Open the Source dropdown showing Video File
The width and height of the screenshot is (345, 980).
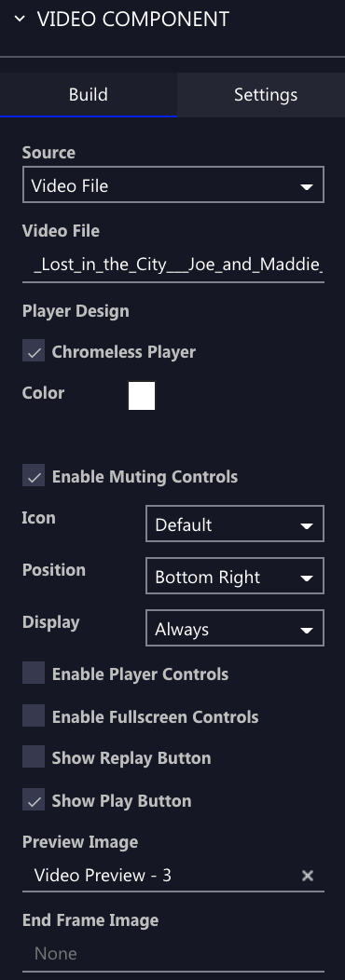[x=172, y=184]
